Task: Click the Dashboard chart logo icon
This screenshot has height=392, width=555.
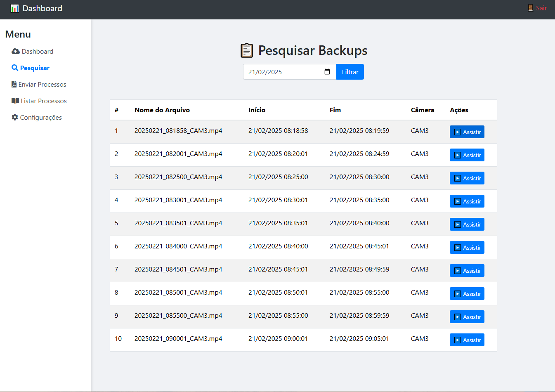Action: pos(15,8)
